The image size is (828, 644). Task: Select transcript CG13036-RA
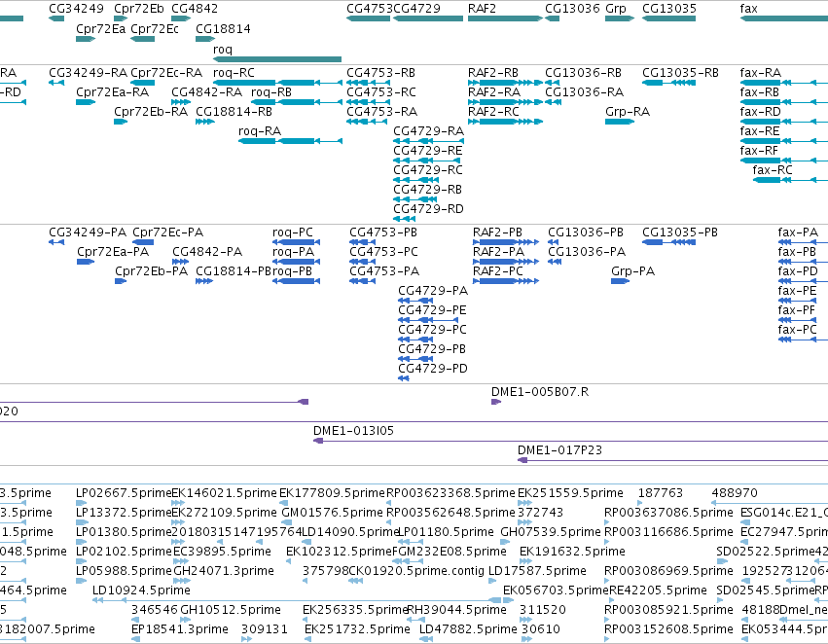pos(553,102)
